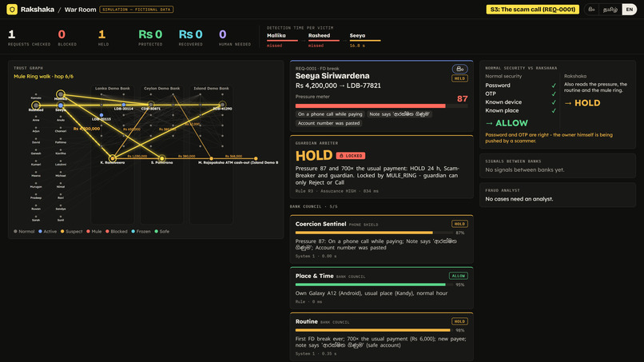
Task: Click the LOCKED lock badge
Action: [x=351, y=156]
